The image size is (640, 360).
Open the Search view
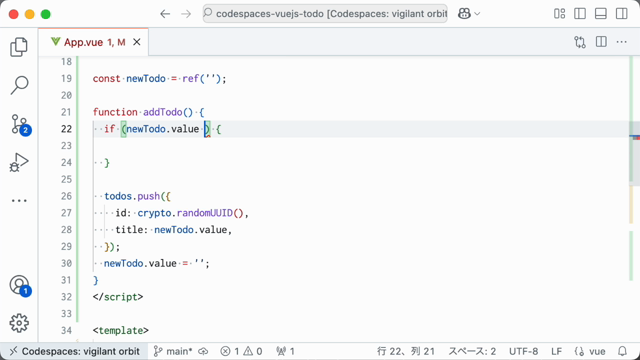19,85
